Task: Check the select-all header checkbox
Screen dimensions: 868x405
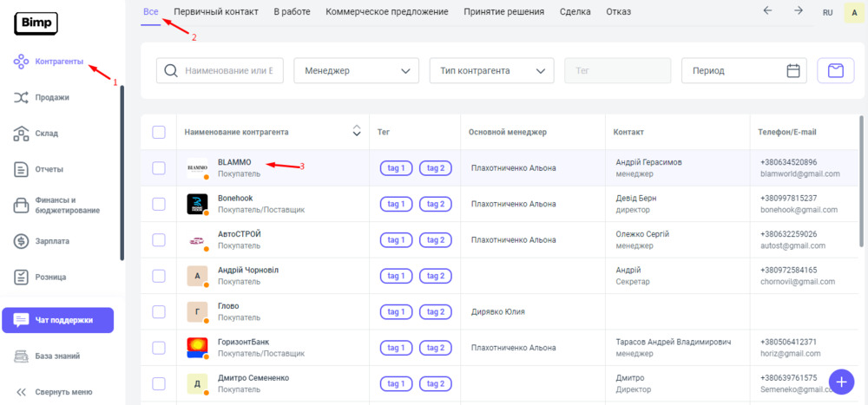Action: tap(159, 132)
